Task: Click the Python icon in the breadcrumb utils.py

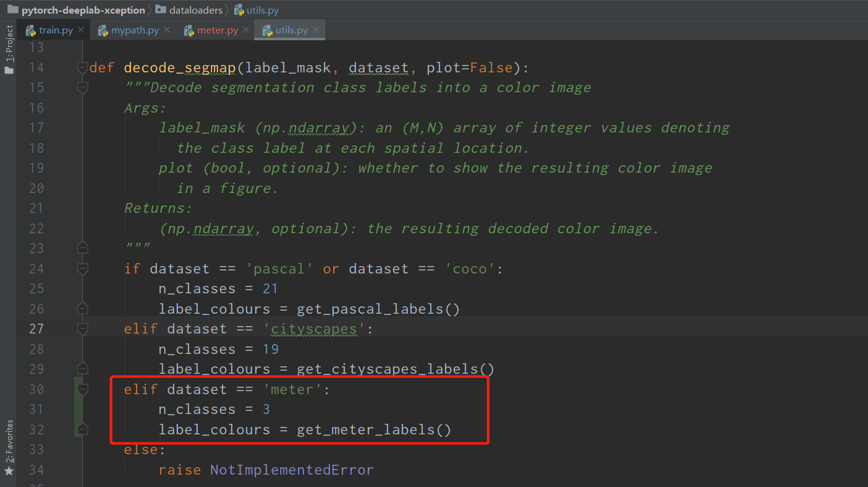Action: tap(240, 10)
